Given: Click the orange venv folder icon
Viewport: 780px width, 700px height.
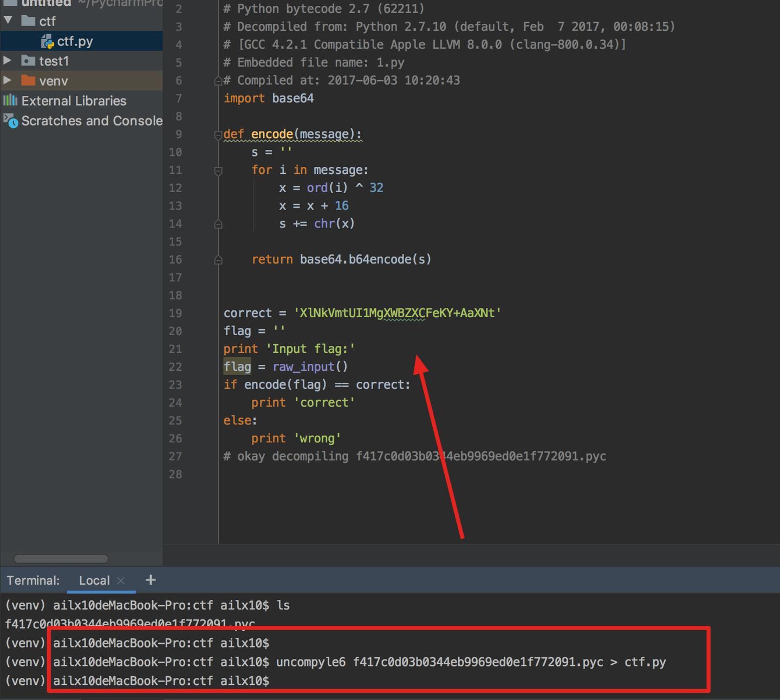Looking at the screenshot, I should click(28, 80).
